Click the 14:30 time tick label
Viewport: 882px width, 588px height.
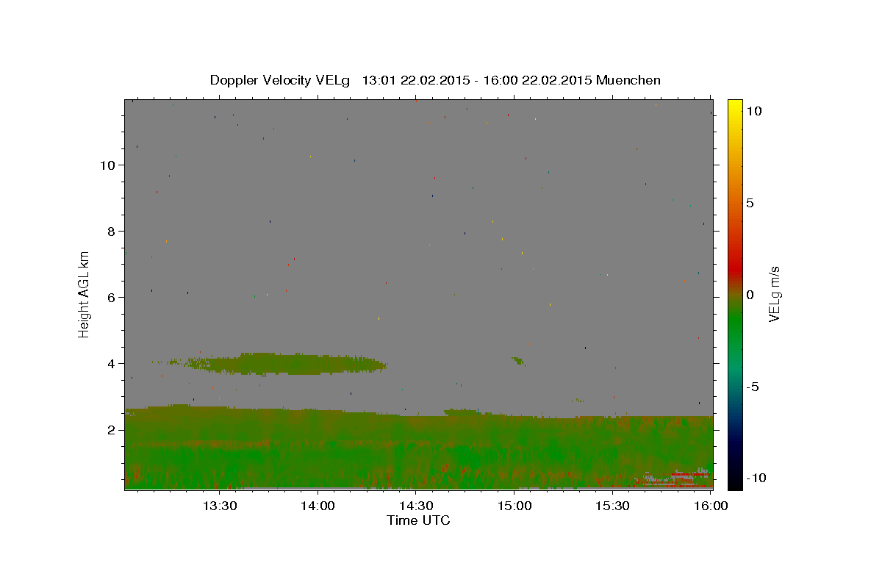(416, 506)
